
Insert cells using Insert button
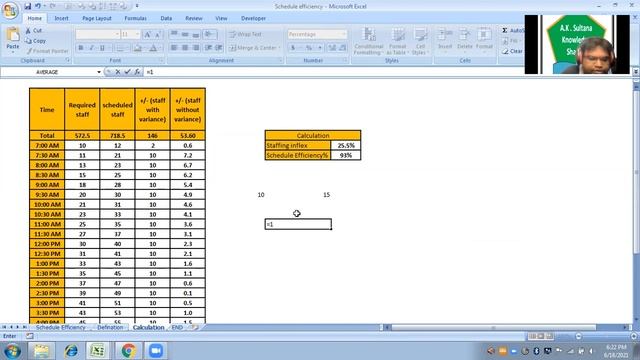point(444,40)
